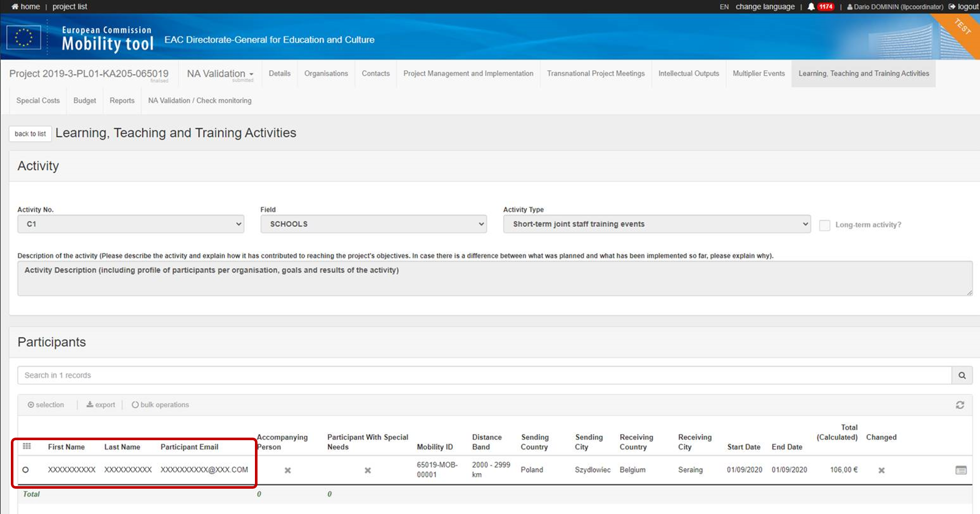The width and height of the screenshot is (980, 514).
Task: Open the Organisations tab
Action: [326, 74]
